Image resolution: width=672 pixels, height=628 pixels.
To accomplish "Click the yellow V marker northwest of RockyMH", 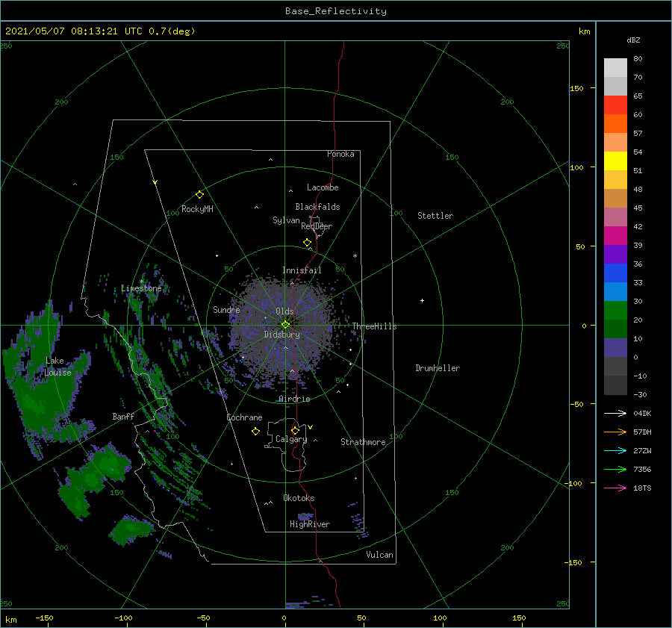I will point(155,183).
